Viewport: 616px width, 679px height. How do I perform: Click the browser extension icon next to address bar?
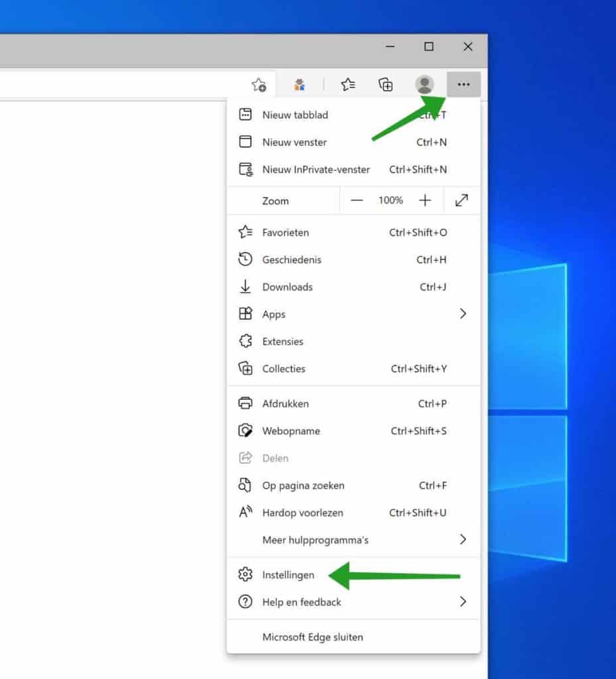(299, 84)
